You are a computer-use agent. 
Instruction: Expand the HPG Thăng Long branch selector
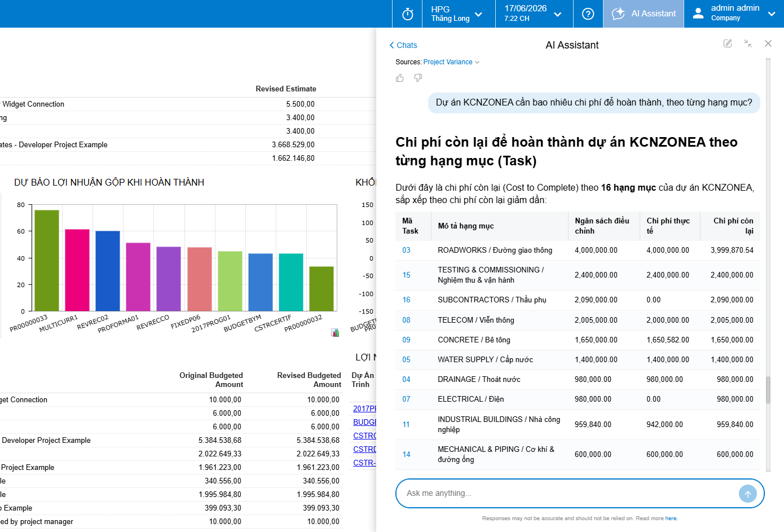[x=459, y=14]
